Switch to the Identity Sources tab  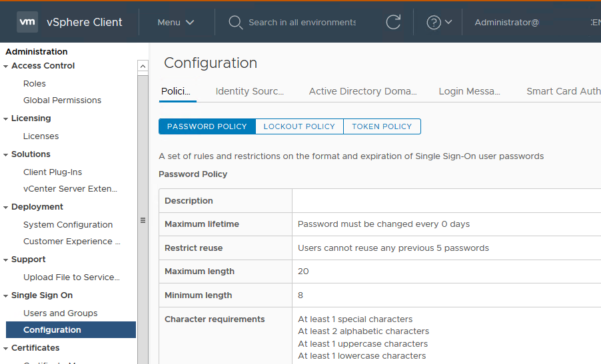[249, 91]
